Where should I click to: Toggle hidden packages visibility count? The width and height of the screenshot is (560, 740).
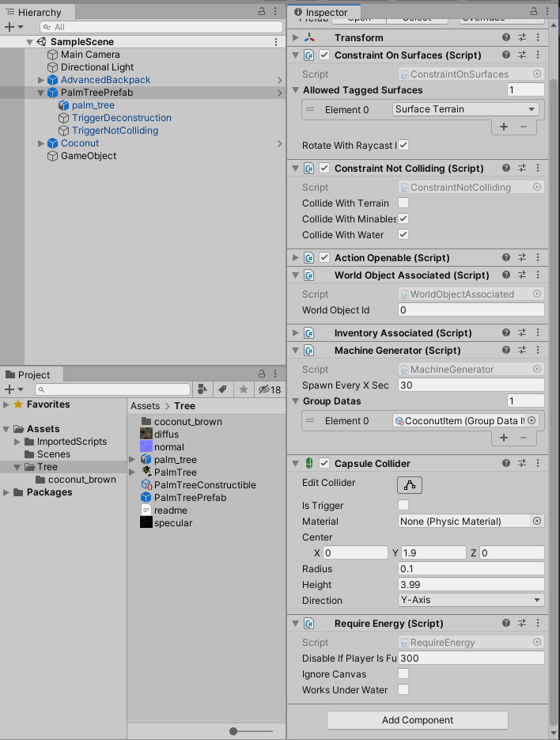(x=270, y=389)
